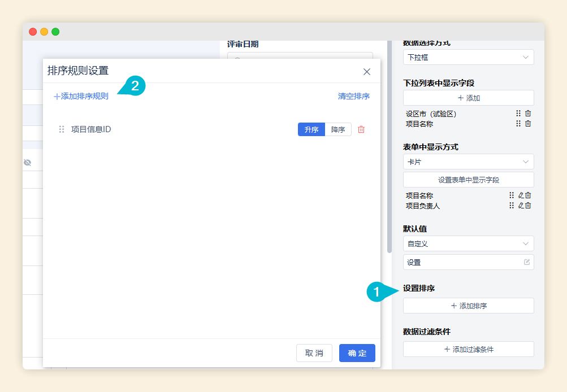Viewport: 567px width, 392px height.
Task: Click 下拉列表中显示字段 heading
Action: pos(439,83)
